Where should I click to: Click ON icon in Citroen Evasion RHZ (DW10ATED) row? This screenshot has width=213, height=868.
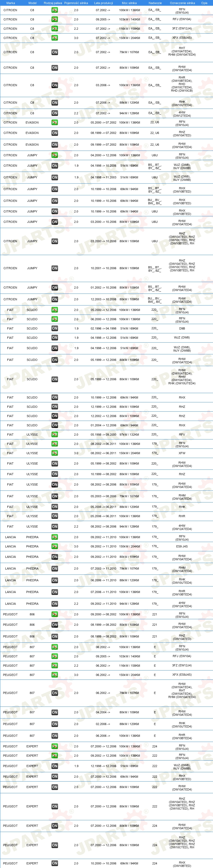click(x=54, y=133)
